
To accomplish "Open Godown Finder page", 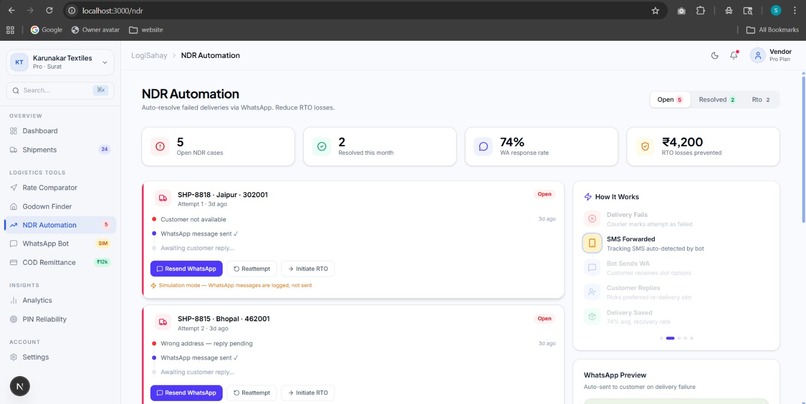I will click(60, 206).
